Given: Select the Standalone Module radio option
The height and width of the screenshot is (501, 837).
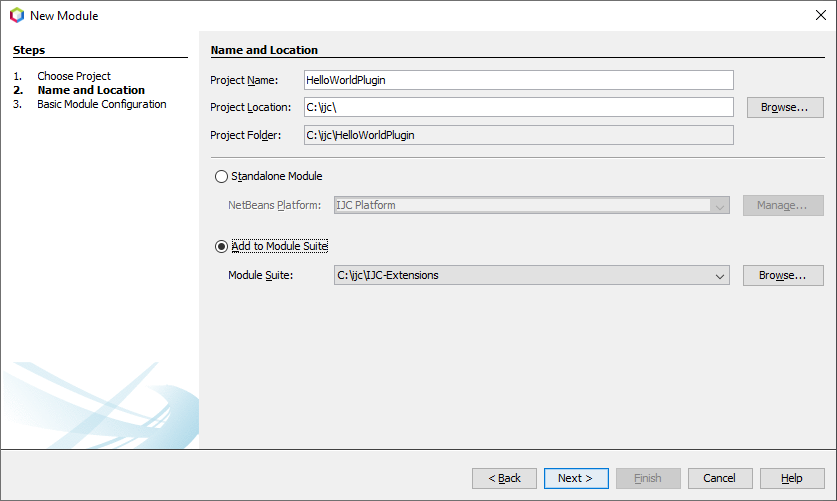Looking at the screenshot, I should (x=222, y=176).
